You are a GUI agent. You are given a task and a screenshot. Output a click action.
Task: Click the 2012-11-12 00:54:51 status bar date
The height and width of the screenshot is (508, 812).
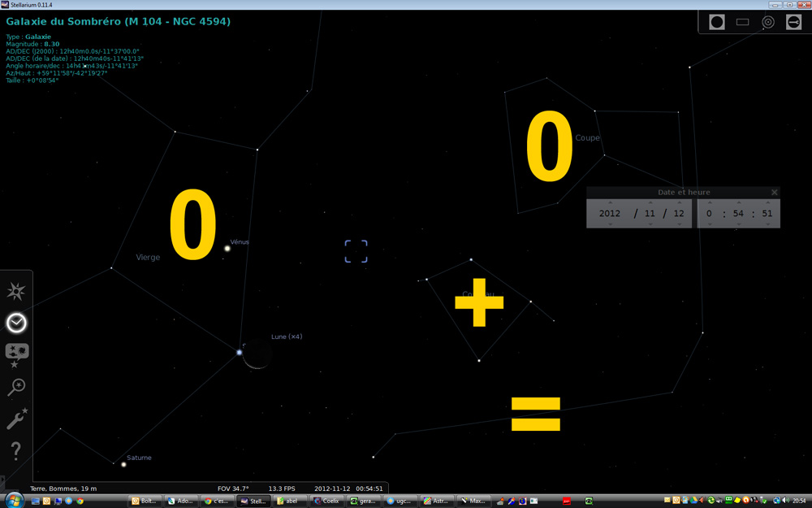point(348,488)
